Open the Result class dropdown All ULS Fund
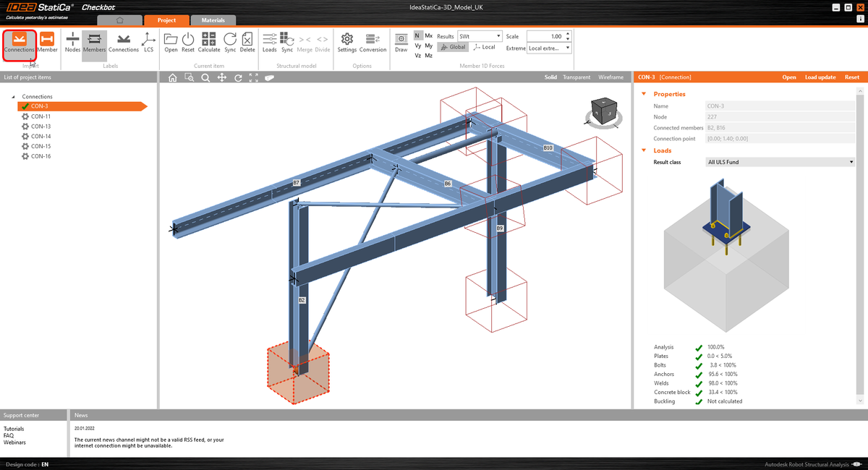This screenshot has height=470, width=868. pos(780,161)
